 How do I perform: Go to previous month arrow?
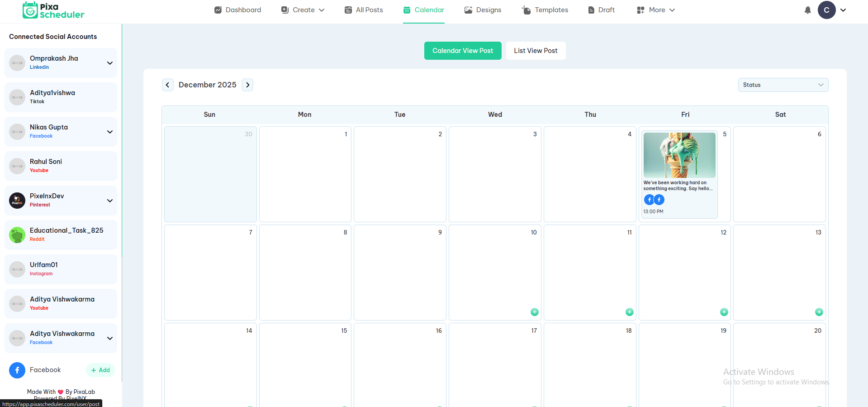pos(168,85)
